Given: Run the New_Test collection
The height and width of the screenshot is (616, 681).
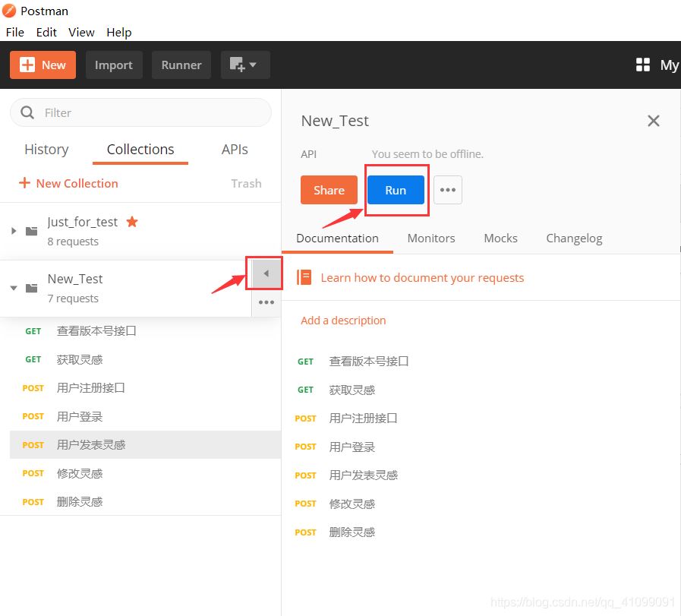Looking at the screenshot, I should tap(396, 190).
